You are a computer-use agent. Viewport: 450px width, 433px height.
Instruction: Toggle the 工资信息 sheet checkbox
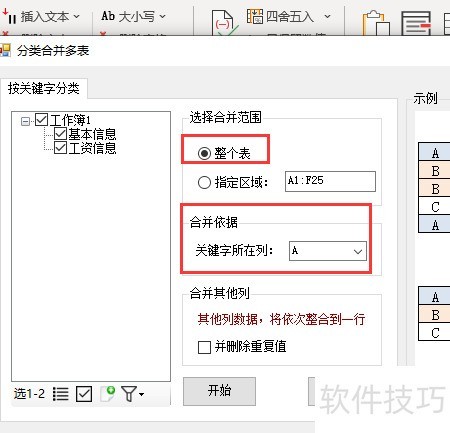[x=60, y=148]
